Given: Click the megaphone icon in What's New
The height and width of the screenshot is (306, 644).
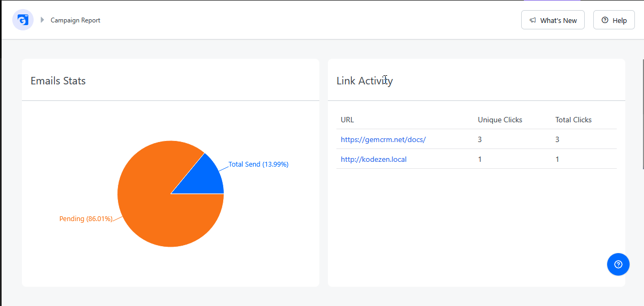Looking at the screenshot, I should click(532, 20).
